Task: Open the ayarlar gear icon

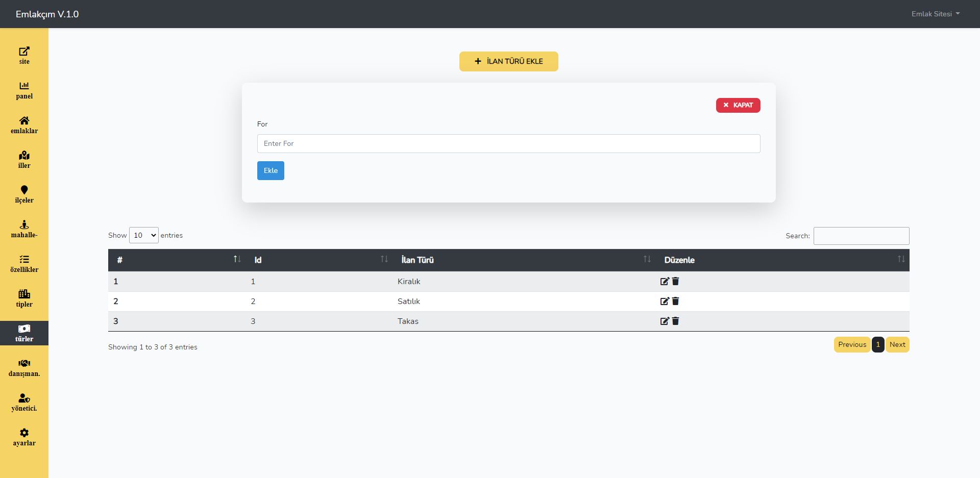Action: click(x=24, y=433)
